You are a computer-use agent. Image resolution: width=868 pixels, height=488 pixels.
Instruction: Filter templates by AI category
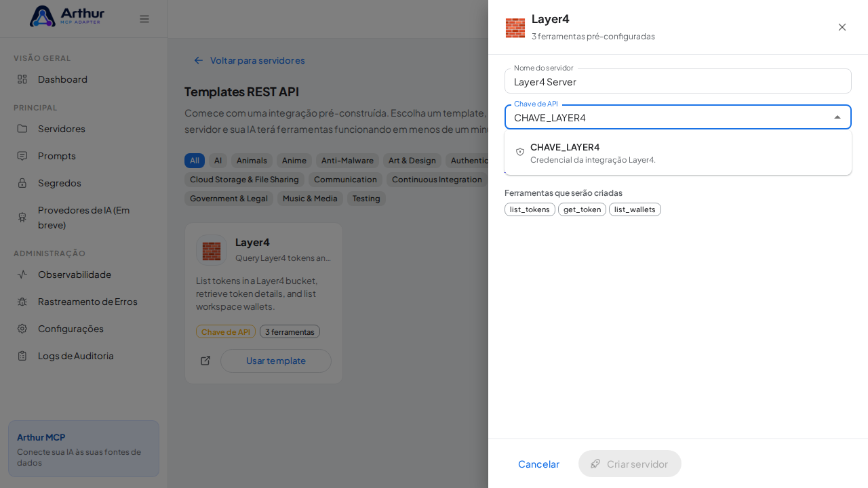[218, 161]
